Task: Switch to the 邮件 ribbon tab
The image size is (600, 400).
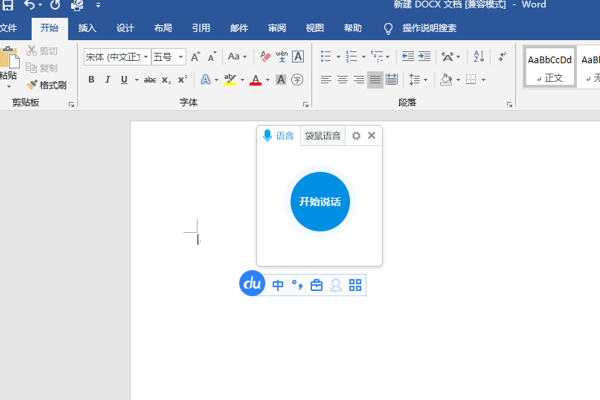Action: click(x=239, y=28)
